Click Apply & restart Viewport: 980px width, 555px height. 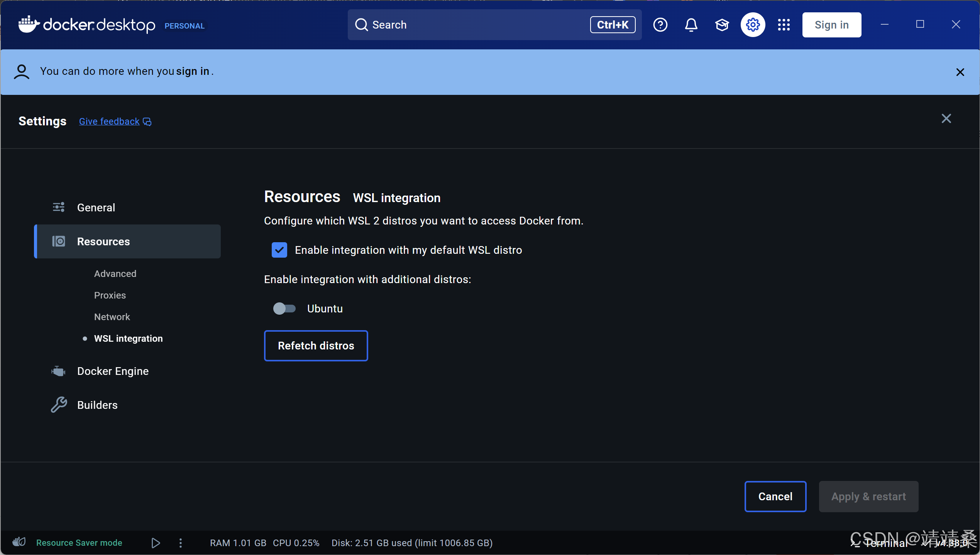pyautogui.click(x=868, y=496)
